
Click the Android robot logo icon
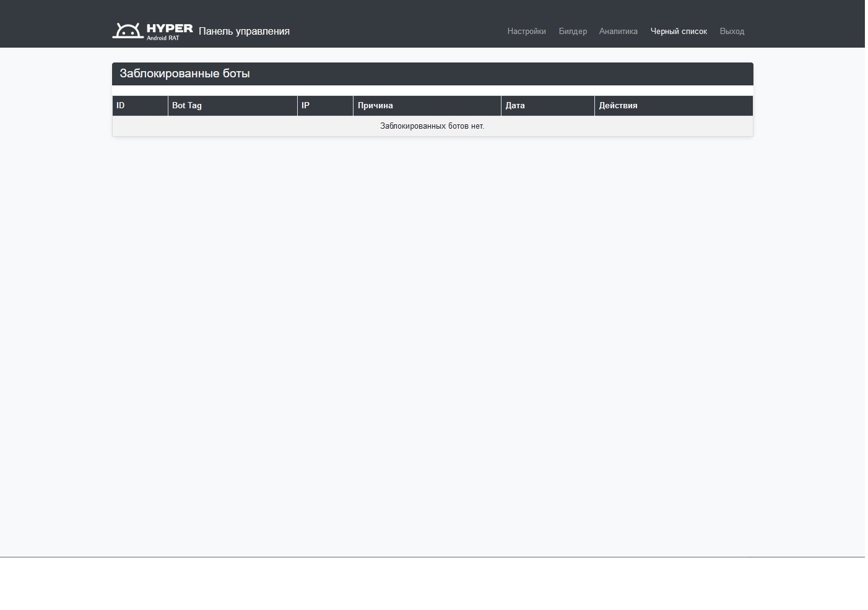click(x=128, y=31)
